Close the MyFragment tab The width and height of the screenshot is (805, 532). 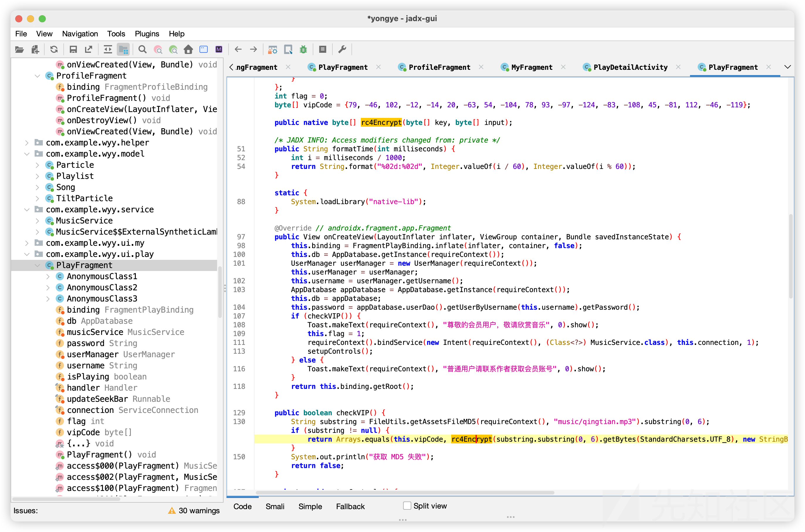click(x=563, y=67)
